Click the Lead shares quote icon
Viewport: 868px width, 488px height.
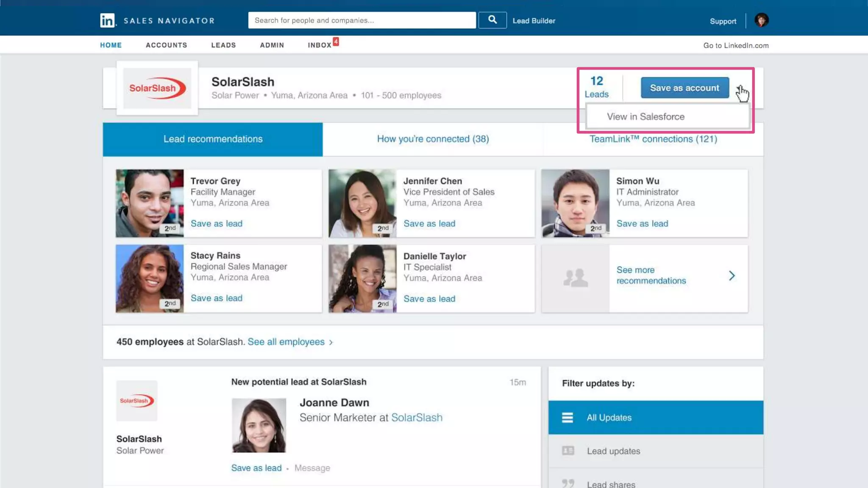568,483
